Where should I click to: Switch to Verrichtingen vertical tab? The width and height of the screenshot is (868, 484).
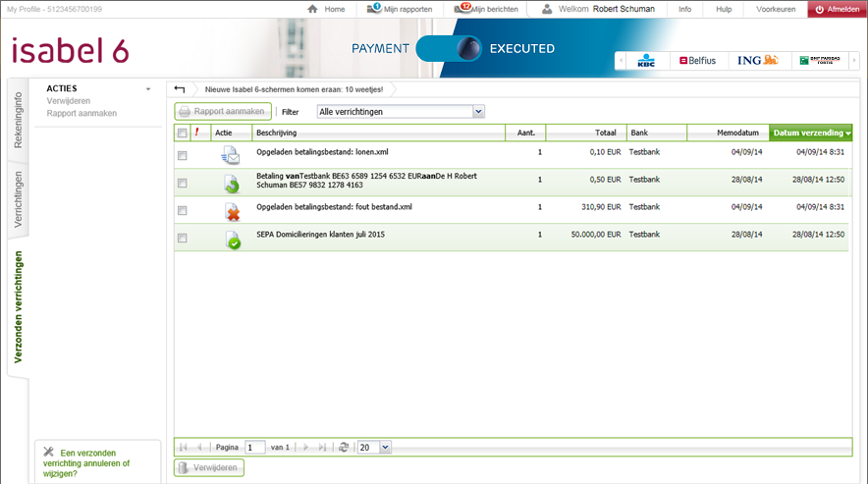point(19,199)
